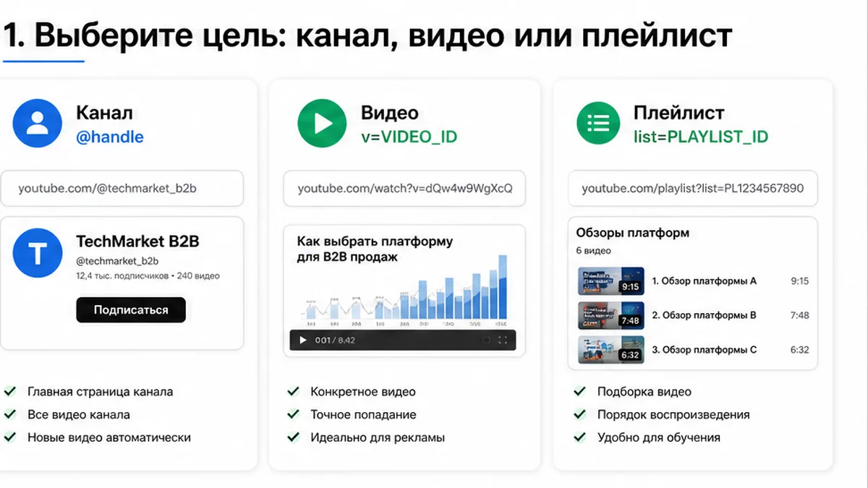Viewport: 868px width, 488px height.
Task: Click the Видео card heading
Action: tap(389, 113)
